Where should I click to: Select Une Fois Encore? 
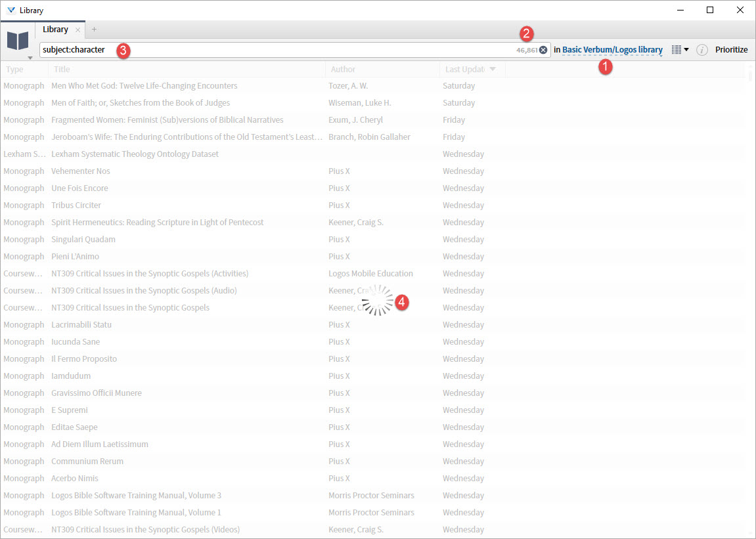79,188
